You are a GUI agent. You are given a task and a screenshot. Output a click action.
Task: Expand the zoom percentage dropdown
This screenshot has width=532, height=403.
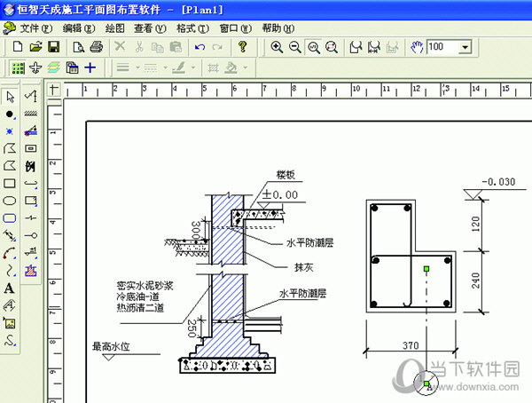[x=466, y=46]
